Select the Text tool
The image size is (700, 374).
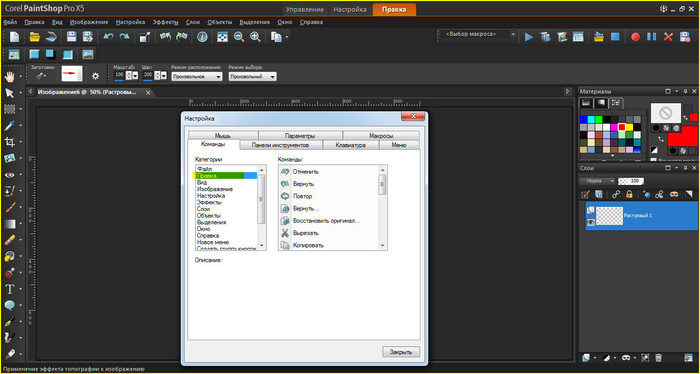[9, 289]
